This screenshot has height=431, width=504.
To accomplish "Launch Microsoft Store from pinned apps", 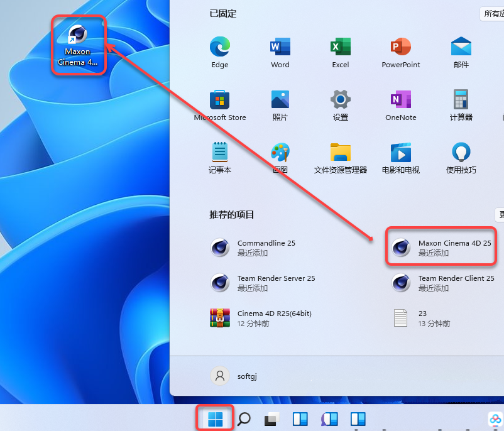I will click(x=220, y=105).
